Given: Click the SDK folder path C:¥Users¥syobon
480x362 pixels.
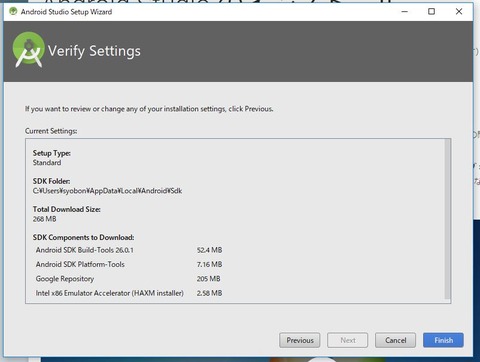Looking at the screenshot, I should (x=107, y=191).
